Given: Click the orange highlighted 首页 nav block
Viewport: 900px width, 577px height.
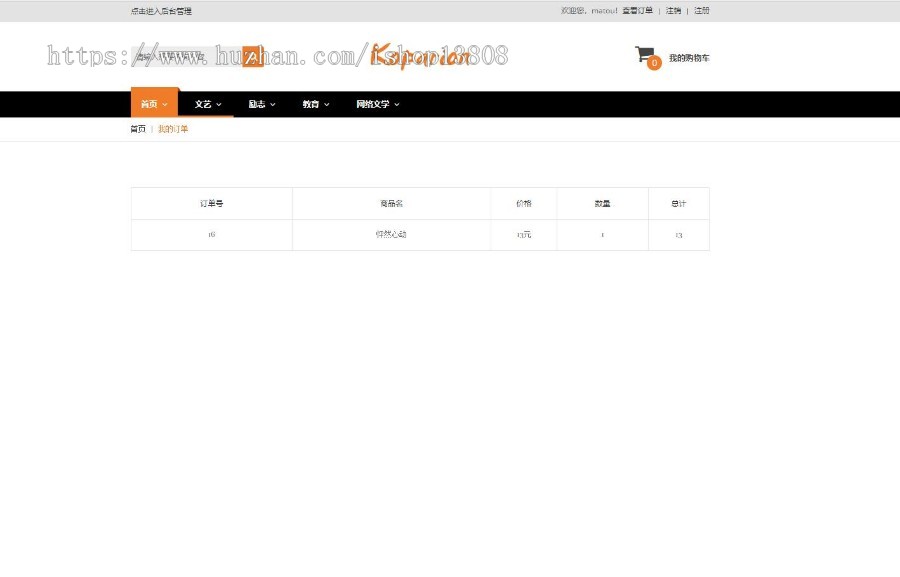Looking at the screenshot, I should (x=154, y=104).
